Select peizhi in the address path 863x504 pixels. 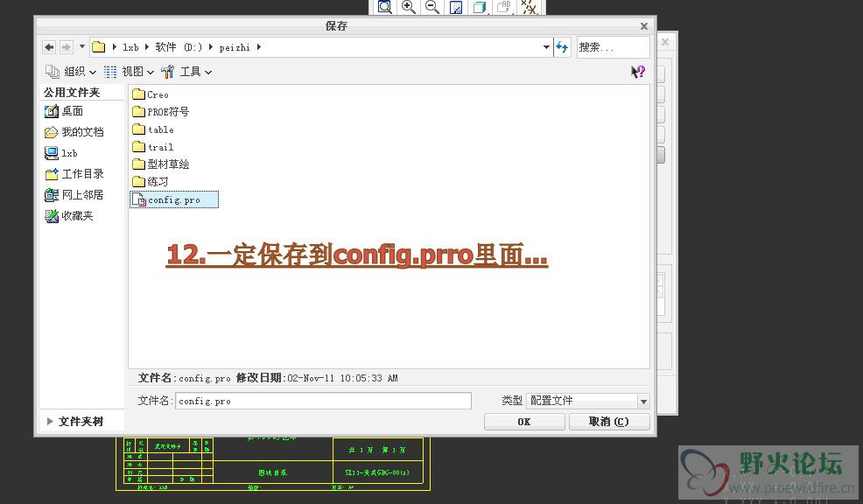(235, 48)
